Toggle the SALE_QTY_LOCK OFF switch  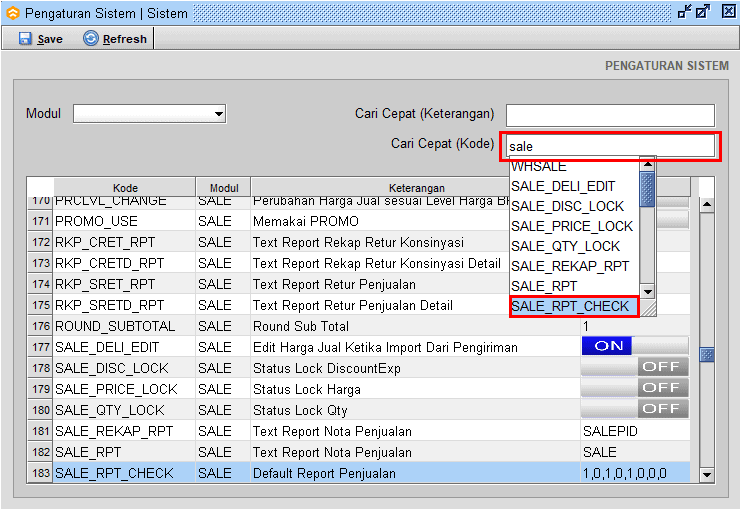coord(635,409)
